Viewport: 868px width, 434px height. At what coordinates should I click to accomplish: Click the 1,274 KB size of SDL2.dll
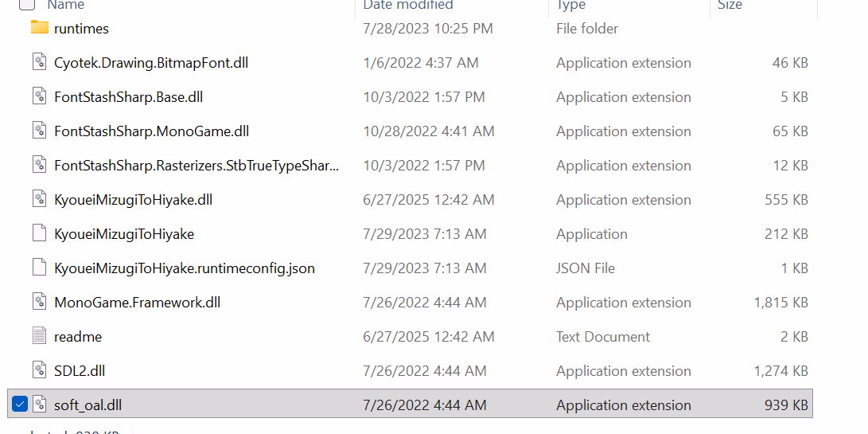[x=780, y=371]
